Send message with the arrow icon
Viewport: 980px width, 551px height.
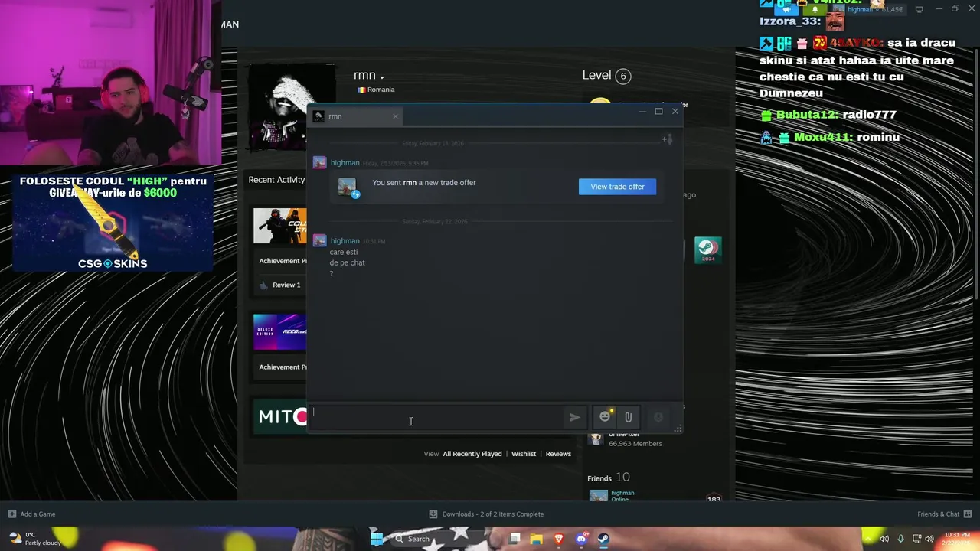(x=574, y=417)
